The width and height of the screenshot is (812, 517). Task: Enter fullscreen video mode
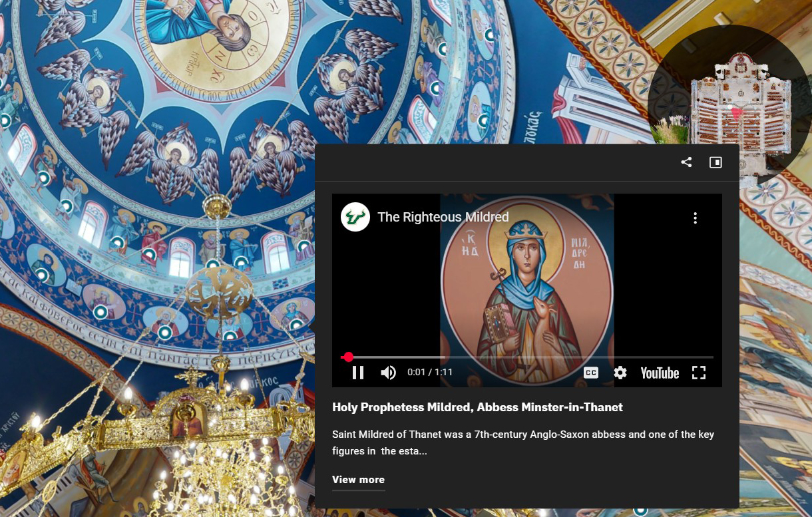698,373
